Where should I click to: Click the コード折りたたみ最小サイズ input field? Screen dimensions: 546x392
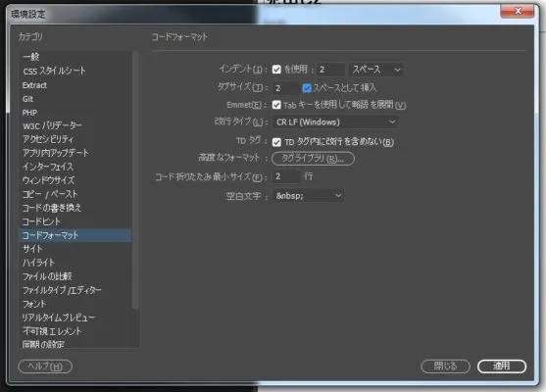[286, 176]
